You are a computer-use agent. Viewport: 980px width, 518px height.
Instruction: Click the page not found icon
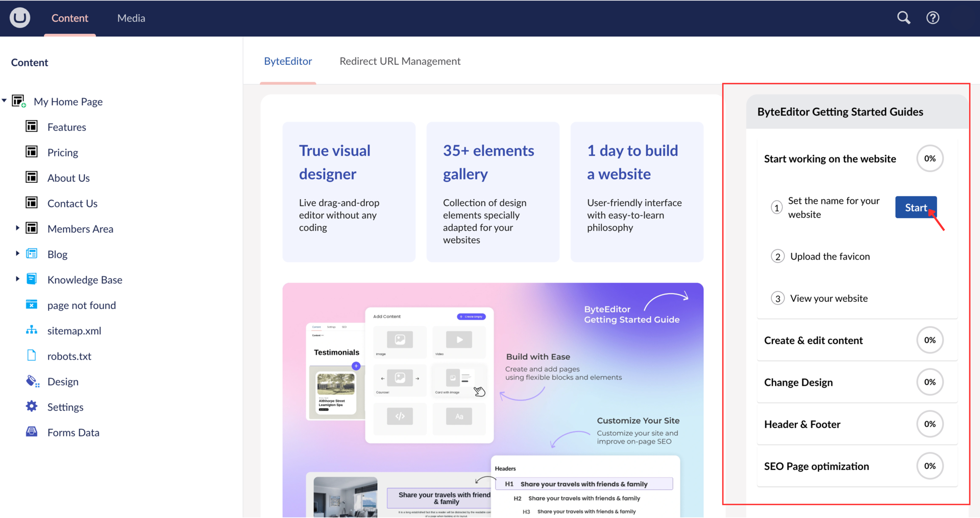pos(32,305)
